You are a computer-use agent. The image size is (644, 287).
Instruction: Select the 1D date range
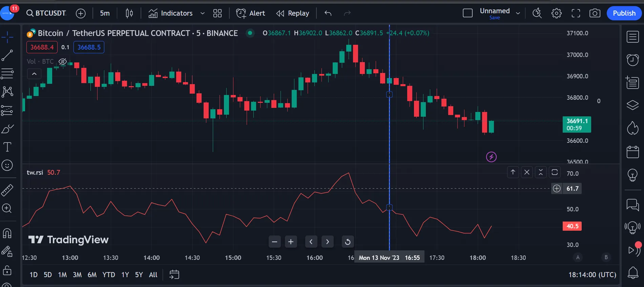pyautogui.click(x=34, y=275)
